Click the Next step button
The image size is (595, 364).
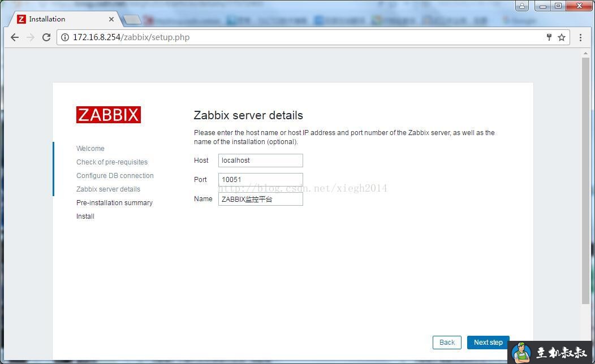488,343
